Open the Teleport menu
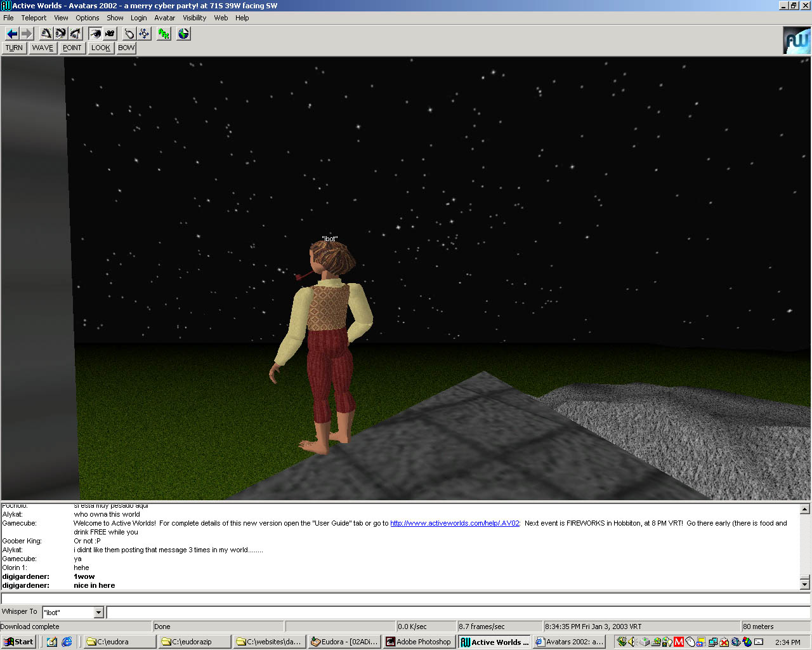812x650 pixels. (x=34, y=18)
